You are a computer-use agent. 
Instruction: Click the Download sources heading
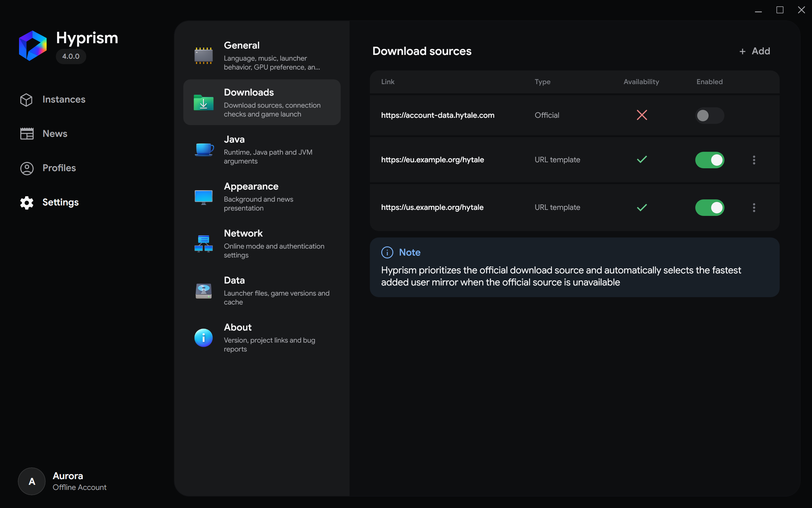(x=422, y=51)
